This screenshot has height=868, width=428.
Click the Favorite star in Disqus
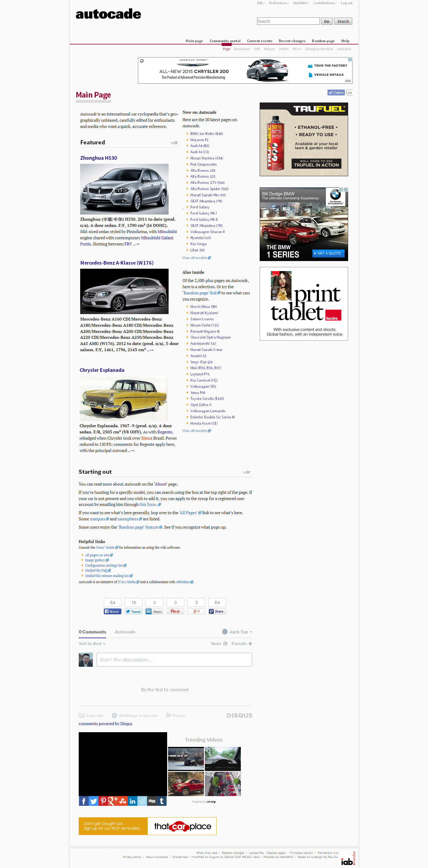pos(250,643)
